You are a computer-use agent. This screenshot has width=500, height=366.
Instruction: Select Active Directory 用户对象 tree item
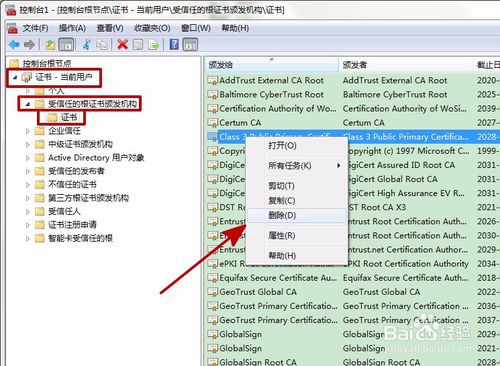pyautogui.click(x=96, y=158)
